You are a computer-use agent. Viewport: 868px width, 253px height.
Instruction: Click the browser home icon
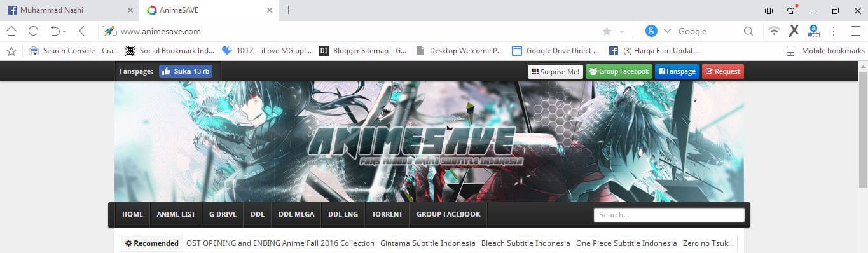click(11, 31)
